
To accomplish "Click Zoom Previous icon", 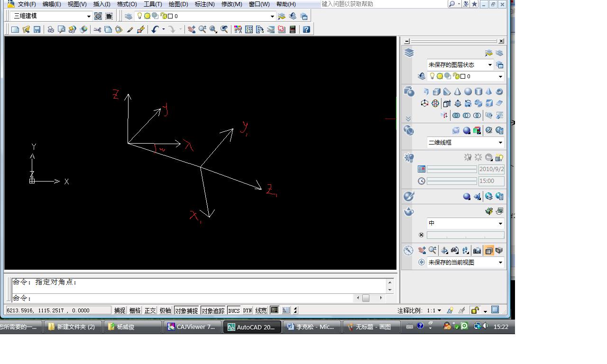I will [224, 29].
